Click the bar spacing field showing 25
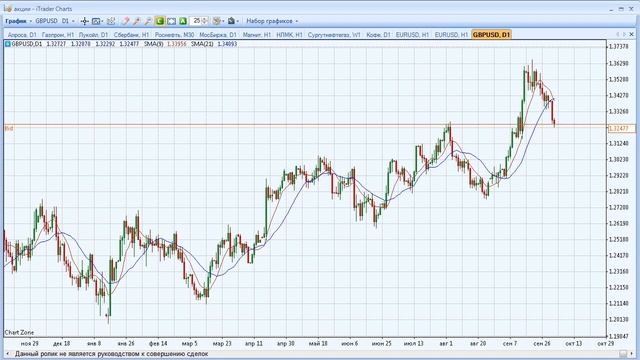Image resolution: width=640 pixels, height=360 pixels. (x=196, y=21)
